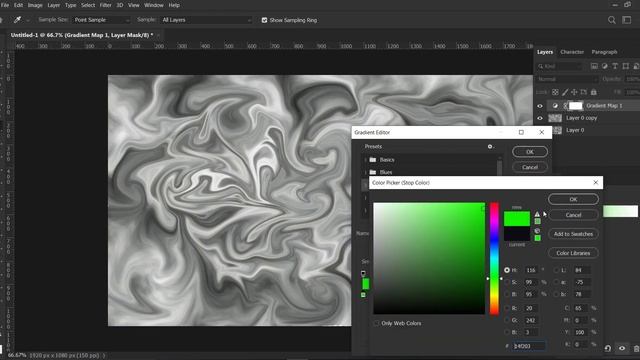Click the green color stop below gradient bar
Viewport: 640px width, 360px height.
[x=363, y=295]
